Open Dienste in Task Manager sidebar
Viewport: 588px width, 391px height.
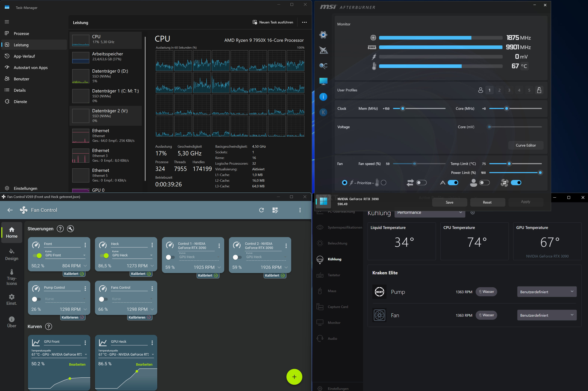[34, 102]
